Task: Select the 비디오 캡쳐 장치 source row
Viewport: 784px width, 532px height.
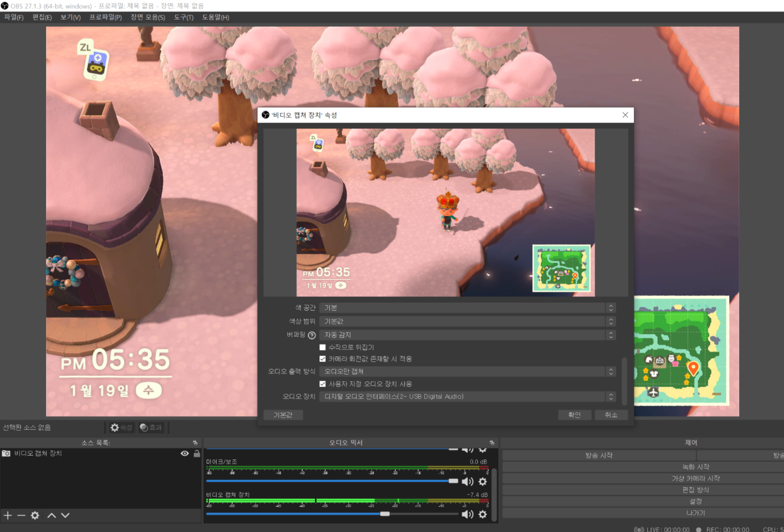Action: [x=100, y=453]
